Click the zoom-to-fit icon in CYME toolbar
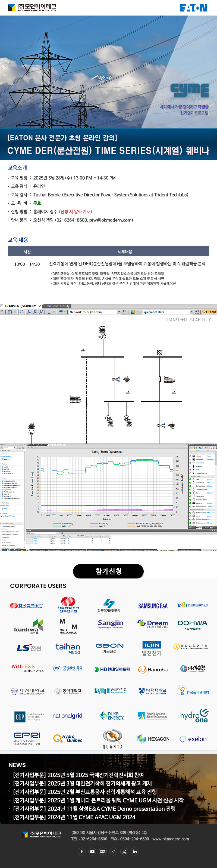217x868 pixels. [x=21, y=312]
